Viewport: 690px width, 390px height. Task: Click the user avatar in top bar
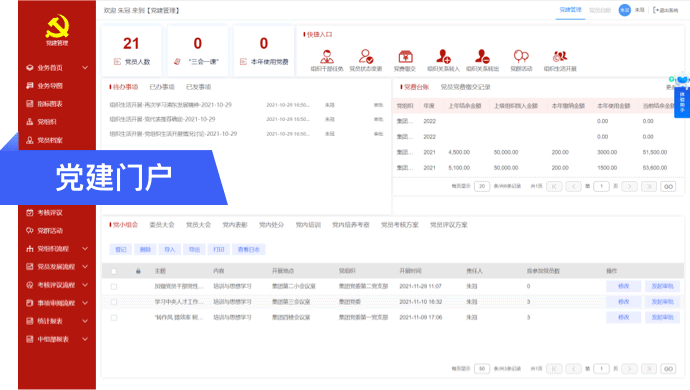point(624,10)
